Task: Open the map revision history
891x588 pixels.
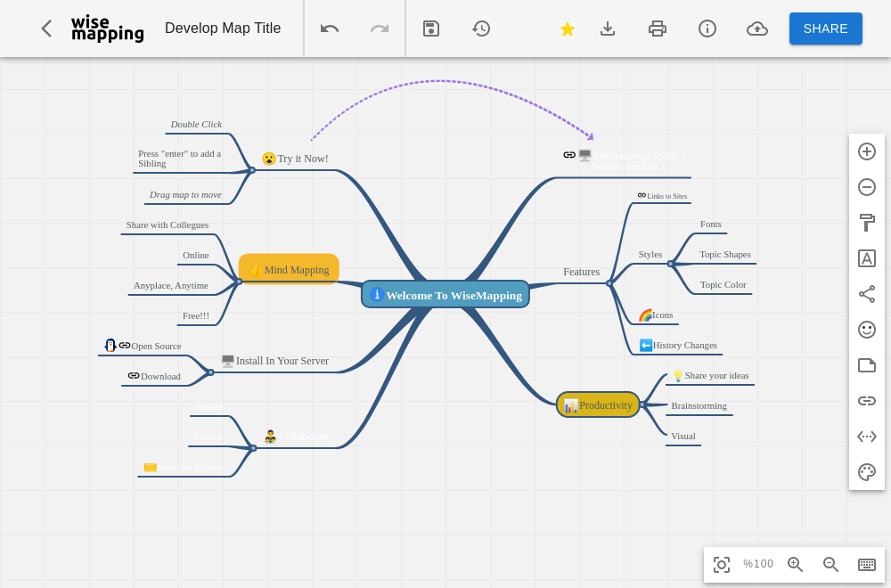Action: point(481,29)
